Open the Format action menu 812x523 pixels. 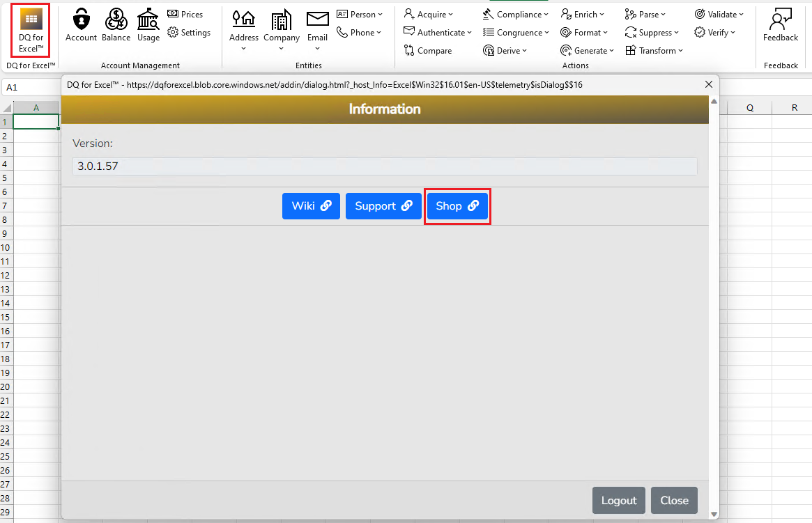coord(584,33)
